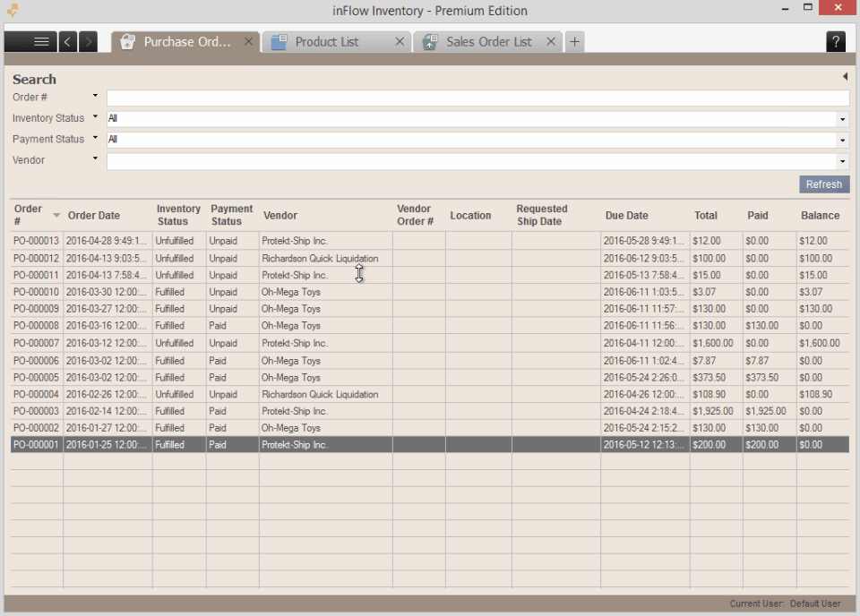Sort by Inventory Status column header
Viewport: 860px width, 616px height.
(178, 215)
